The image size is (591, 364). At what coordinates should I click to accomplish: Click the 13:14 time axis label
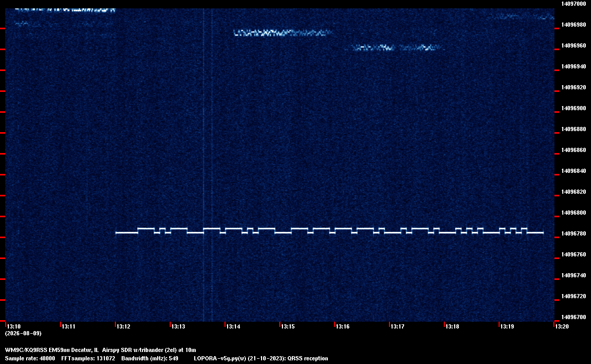(233, 326)
